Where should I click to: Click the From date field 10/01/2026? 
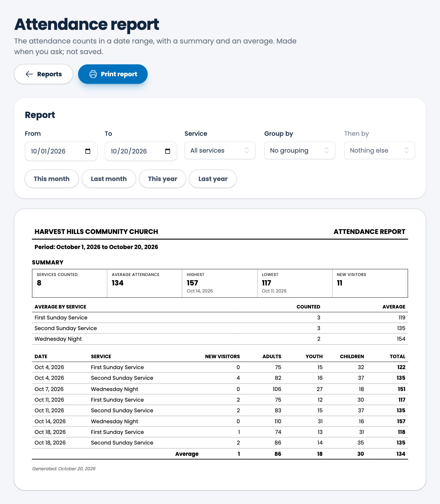(x=61, y=151)
